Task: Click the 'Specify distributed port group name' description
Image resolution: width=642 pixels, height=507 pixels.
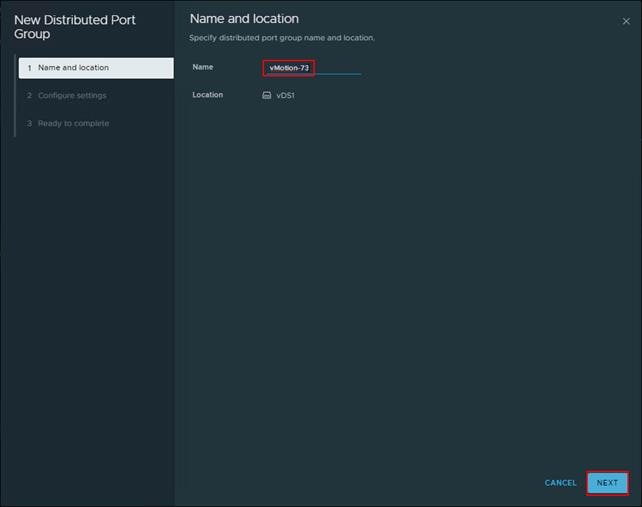Action: coord(282,38)
